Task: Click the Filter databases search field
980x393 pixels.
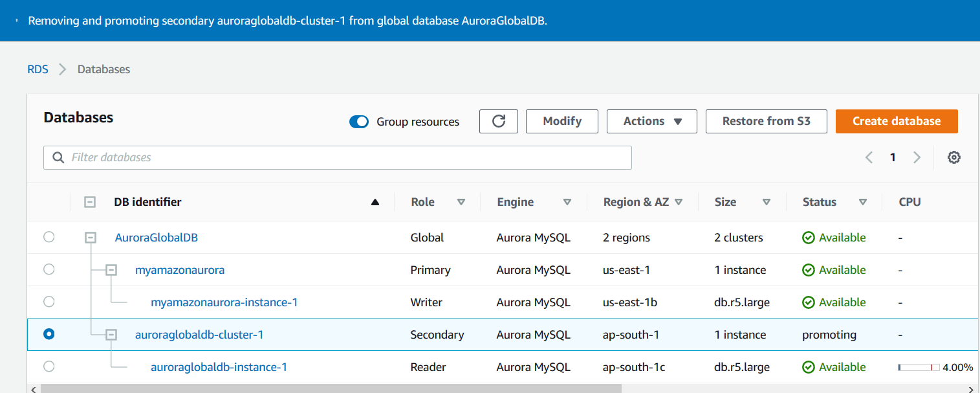Action: [337, 157]
